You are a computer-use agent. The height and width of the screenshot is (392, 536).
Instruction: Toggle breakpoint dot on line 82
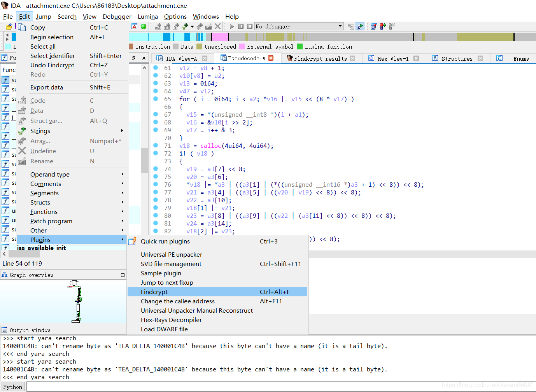click(x=156, y=231)
